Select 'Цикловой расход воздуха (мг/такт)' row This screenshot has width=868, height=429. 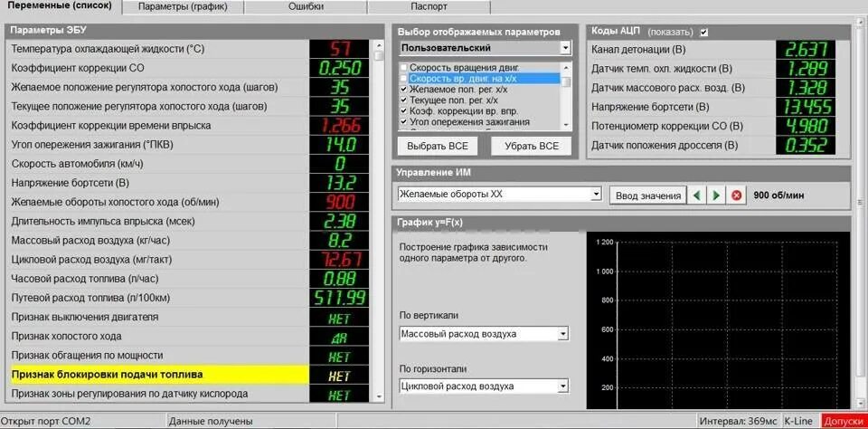click(x=188, y=260)
